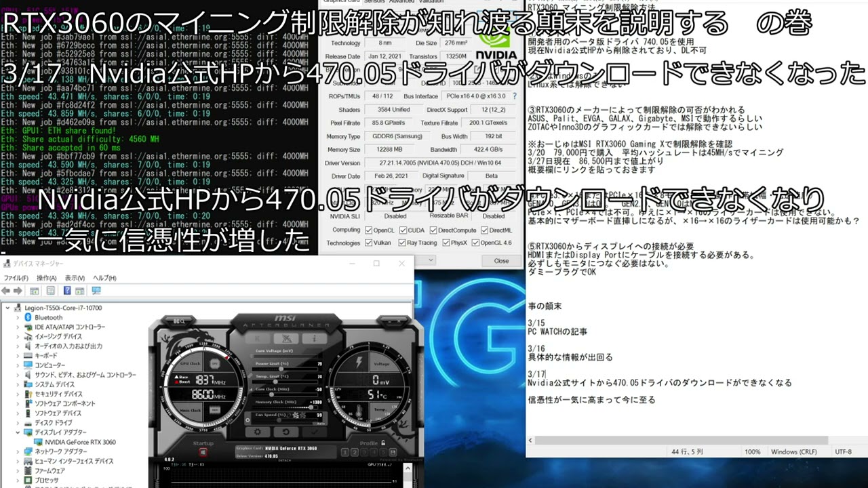Viewport: 868px width, 488px height.
Task: Click the Afterburner apply checkmark button
Action: click(314, 432)
